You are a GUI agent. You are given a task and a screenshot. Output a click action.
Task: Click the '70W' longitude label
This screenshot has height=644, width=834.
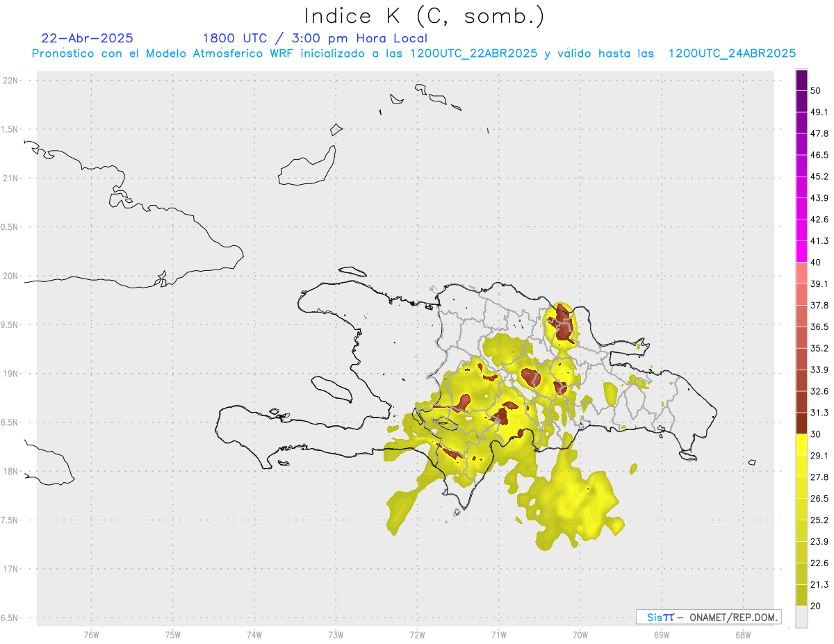580,634
